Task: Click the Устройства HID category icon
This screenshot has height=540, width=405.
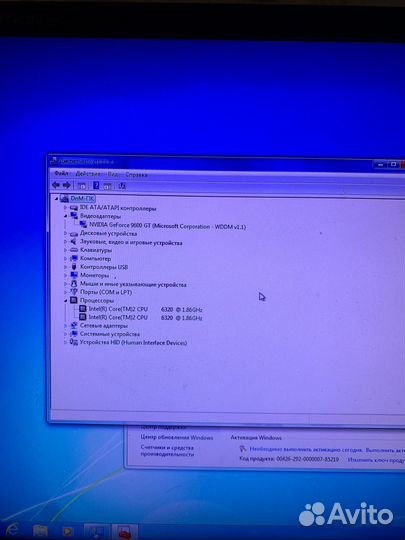Action: click(74, 342)
